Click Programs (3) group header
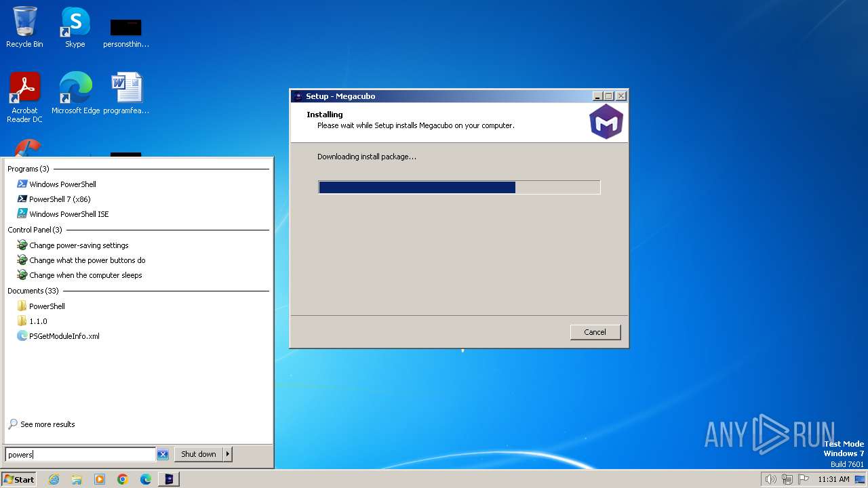The height and width of the screenshot is (488, 868). point(28,169)
